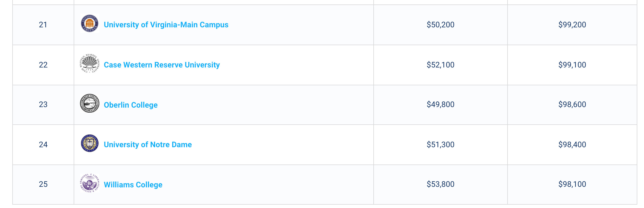The image size is (644, 208).
Task: Click the University of Virginia seal logo
Action: coord(90,23)
